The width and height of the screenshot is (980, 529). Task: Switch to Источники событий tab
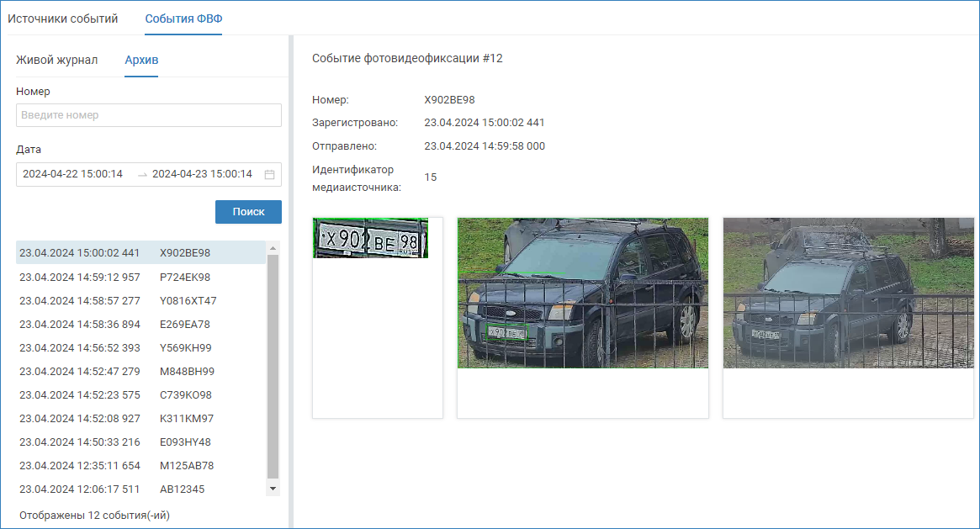point(63,19)
